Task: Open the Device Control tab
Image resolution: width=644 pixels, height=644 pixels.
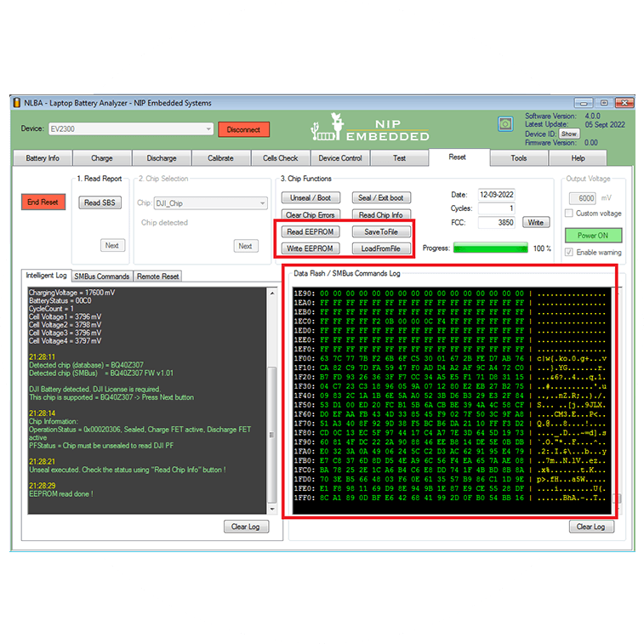Action: pos(340,158)
